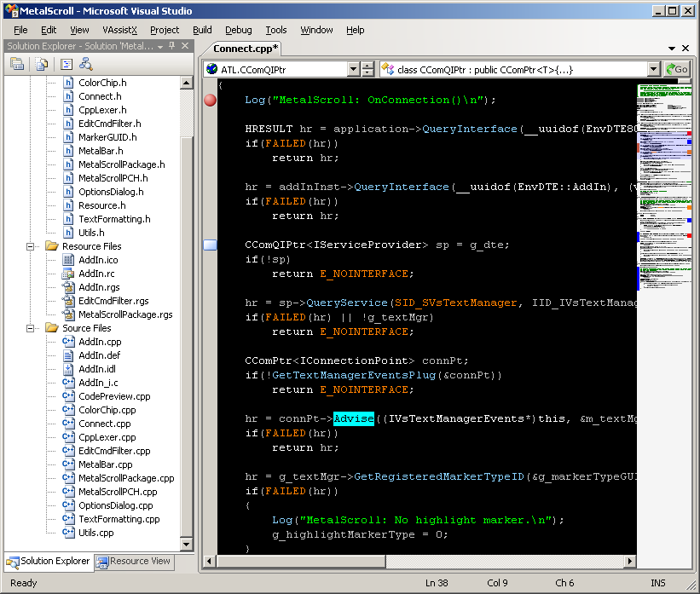Select the MetalBar.cpp file icon
Viewport: 700px width, 594px height.
pos(68,464)
